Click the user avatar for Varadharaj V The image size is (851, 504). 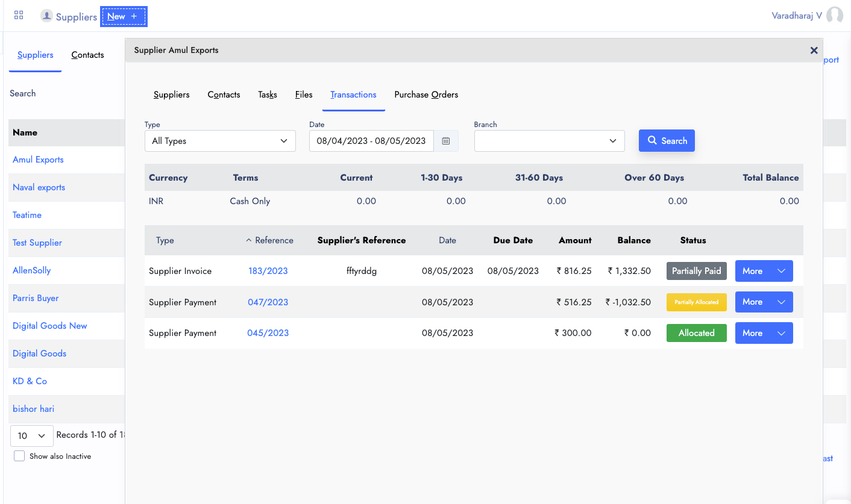pyautogui.click(x=835, y=16)
